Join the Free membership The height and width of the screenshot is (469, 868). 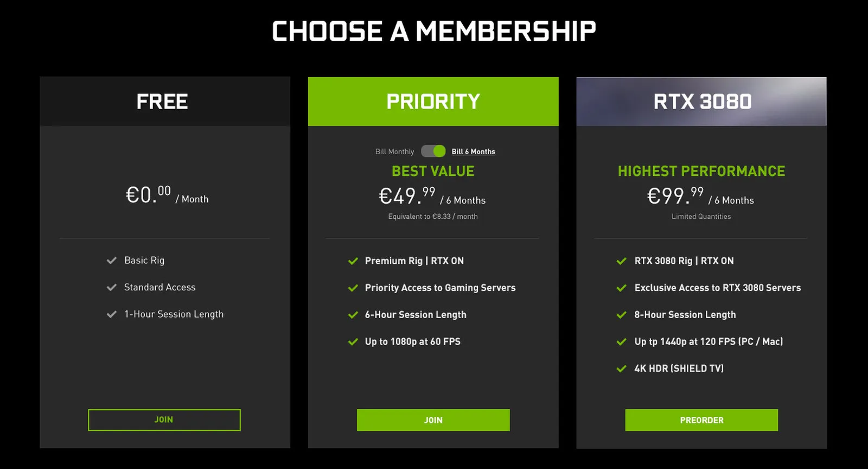click(x=164, y=420)
